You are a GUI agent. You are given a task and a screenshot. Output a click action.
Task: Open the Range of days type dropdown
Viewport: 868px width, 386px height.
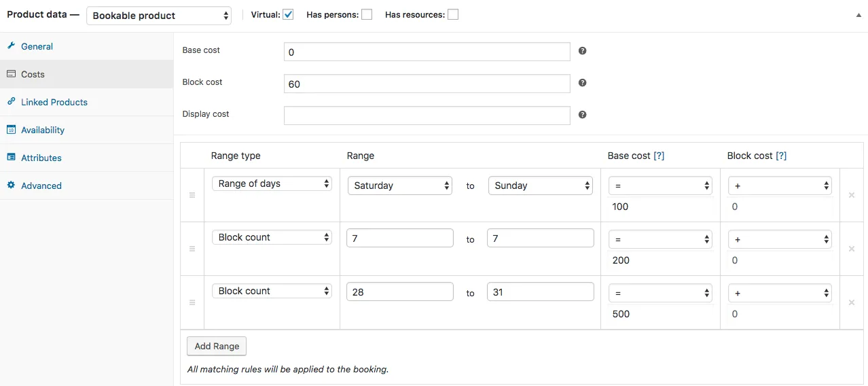[272, 184]
